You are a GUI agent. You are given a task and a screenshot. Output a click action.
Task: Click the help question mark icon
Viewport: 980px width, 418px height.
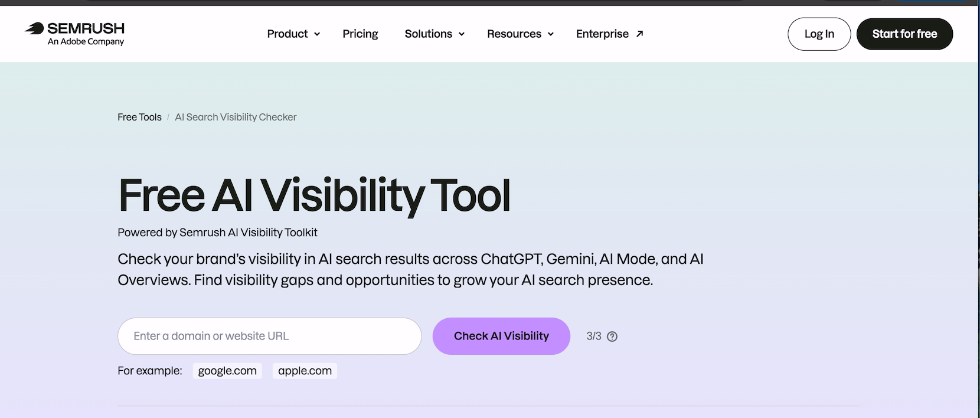pyautogui.click(x=612, y=337)
